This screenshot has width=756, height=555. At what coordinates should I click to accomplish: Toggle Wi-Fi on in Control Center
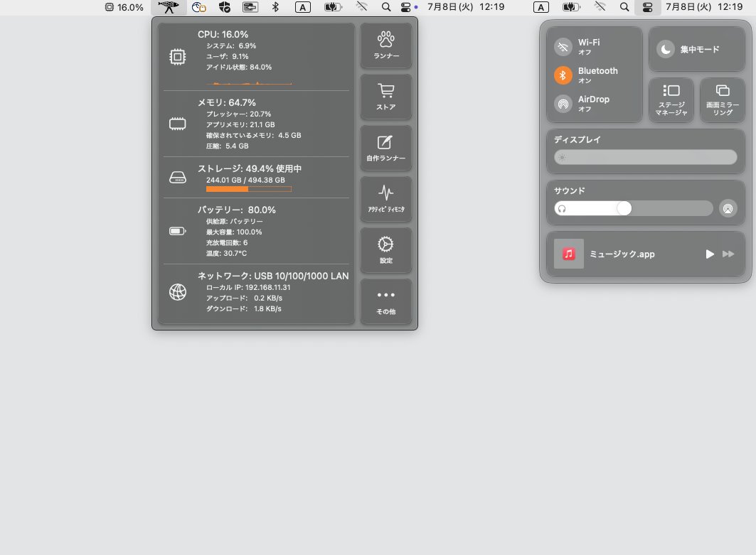click(563, 47)
